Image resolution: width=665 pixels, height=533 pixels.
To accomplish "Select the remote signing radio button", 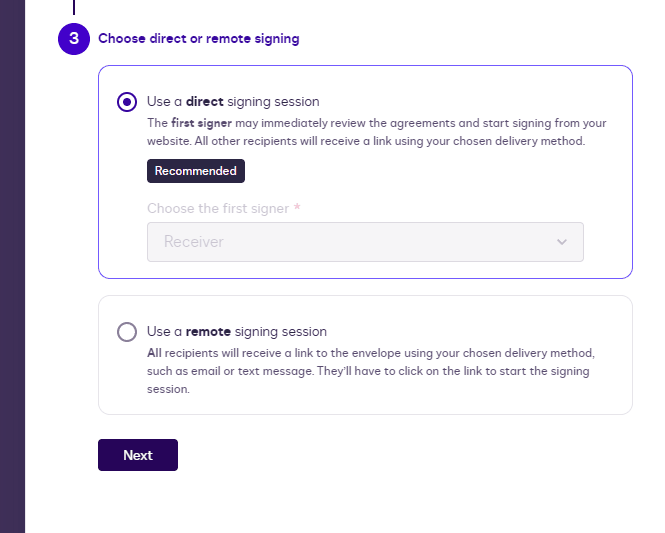I will click(127, 332).
